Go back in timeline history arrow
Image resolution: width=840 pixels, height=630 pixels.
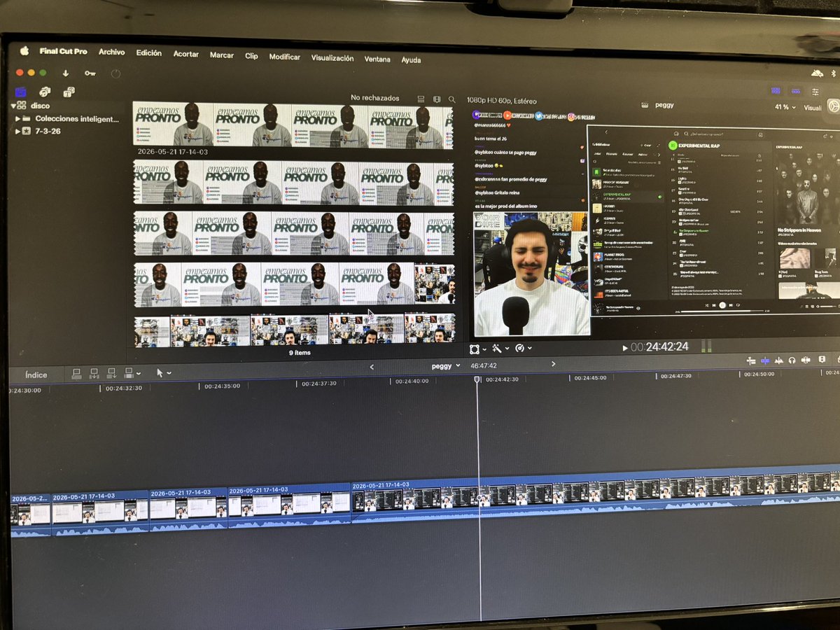click(372, 366)
